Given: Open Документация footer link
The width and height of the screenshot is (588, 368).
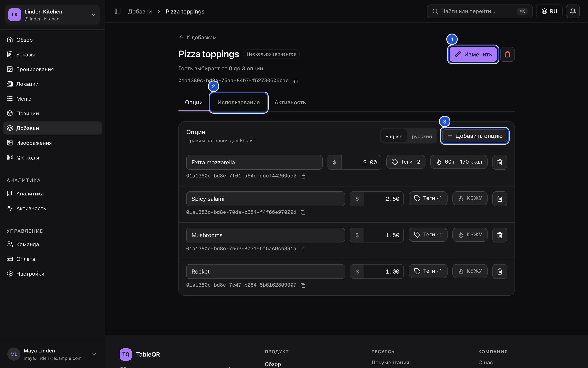Looking at the screenshot, I should (390, 362).
